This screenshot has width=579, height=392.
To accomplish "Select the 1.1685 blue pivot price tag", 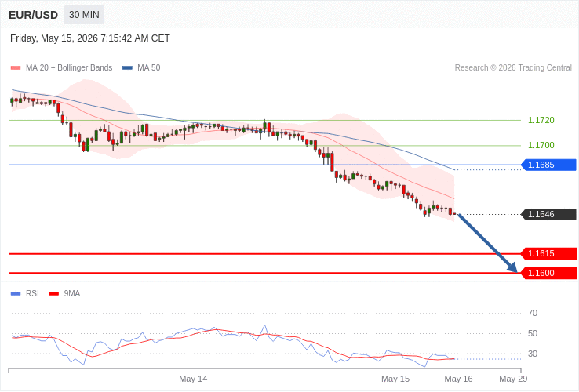I will (x=548, y=165).
